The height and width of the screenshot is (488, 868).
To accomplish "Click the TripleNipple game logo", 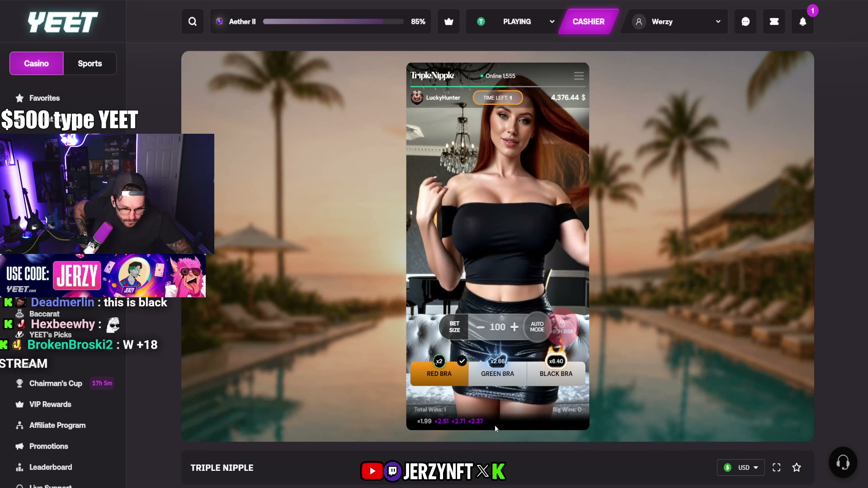I will [x=432, y=75].
